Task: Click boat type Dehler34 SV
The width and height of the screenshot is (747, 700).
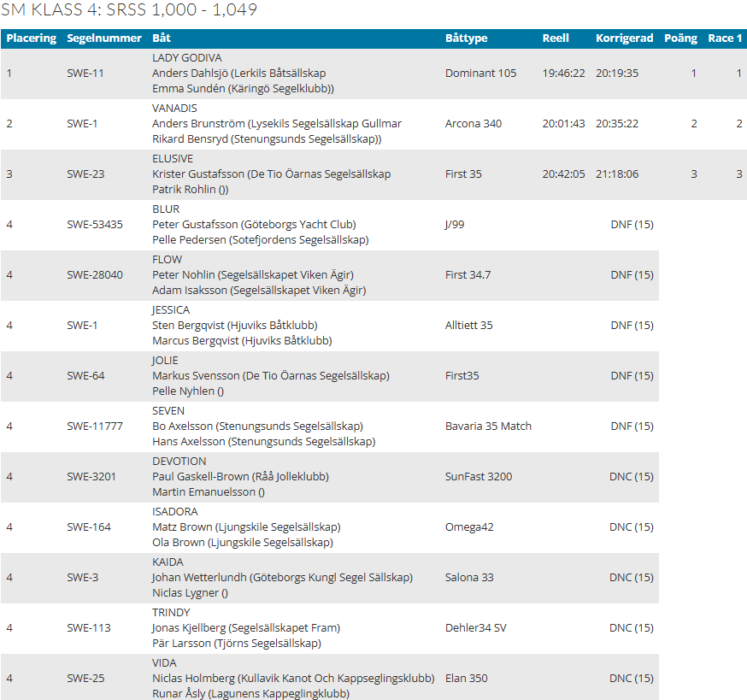Action: click(476, 628)
